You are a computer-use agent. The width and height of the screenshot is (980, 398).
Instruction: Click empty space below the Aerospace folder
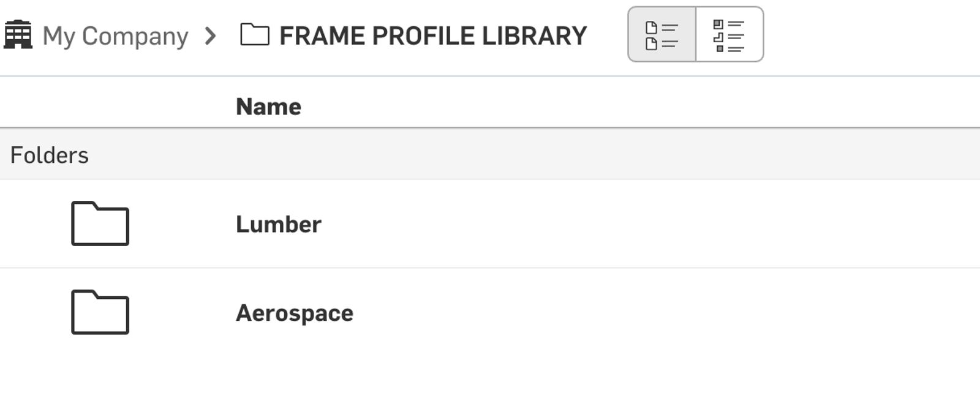point(490,374)
